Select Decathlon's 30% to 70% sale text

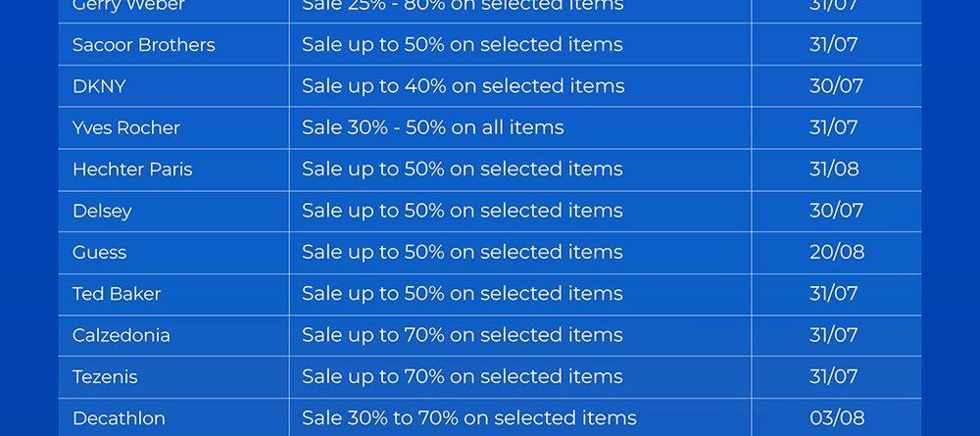468,418
